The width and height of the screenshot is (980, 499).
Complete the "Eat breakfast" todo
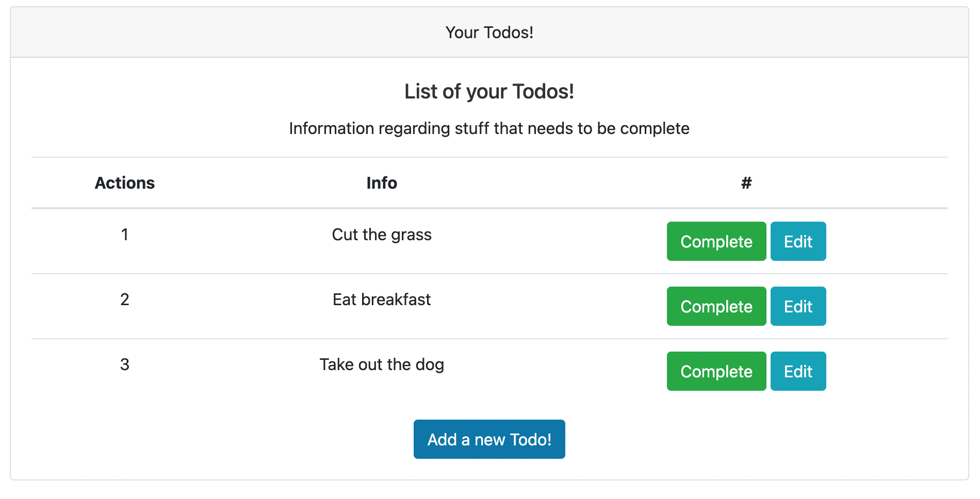tap(716, 306)
